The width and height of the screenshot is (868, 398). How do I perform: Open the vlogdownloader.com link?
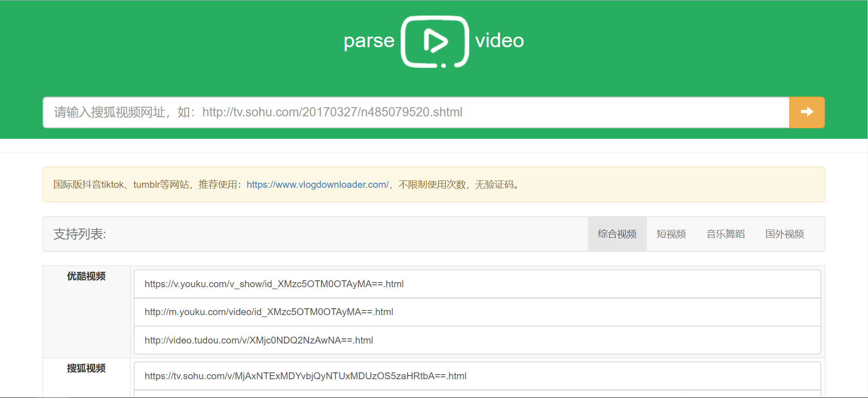318,185
